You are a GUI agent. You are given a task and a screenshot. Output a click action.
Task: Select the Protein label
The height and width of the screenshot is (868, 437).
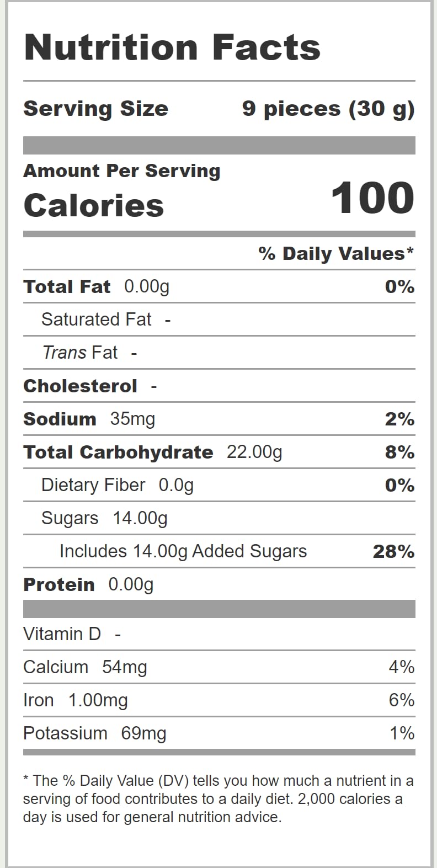[59, 585]
